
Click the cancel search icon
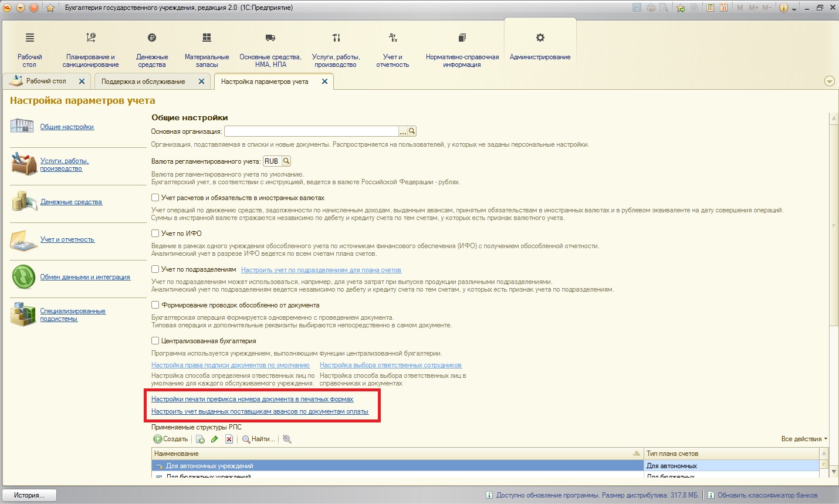point(287,439)
